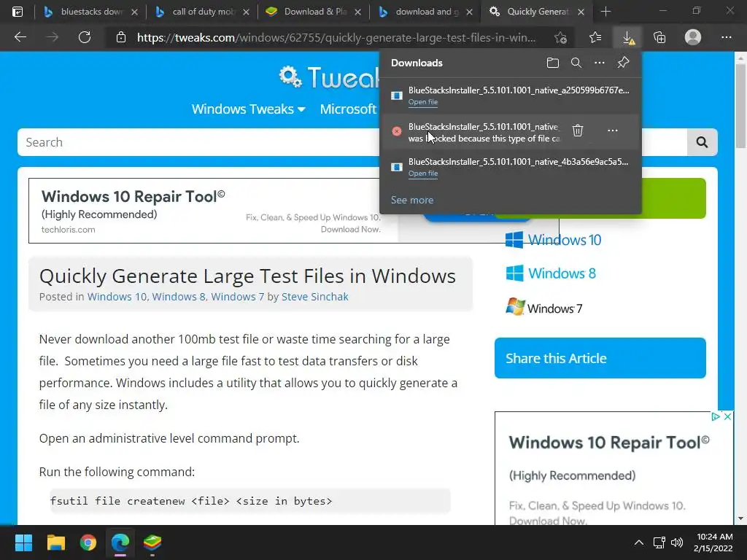Delete the blocked BlueStacksInstaller download
Screen dimensions: 747x560
click(x=578, y=131)
